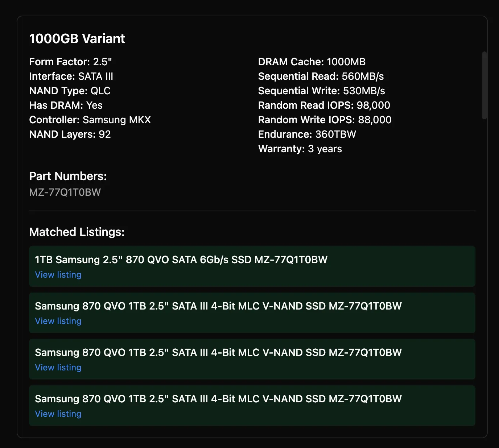Screen dimensions: 499x448
Task: Select the first listing title with 6Gb/s
Action: pos(181,260)
